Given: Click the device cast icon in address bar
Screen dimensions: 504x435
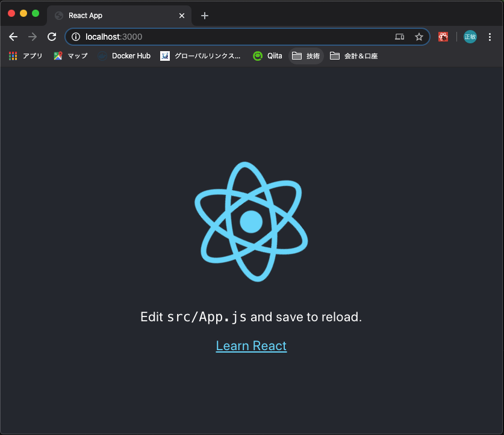Looking at the screenshot, I should [400, 37].
